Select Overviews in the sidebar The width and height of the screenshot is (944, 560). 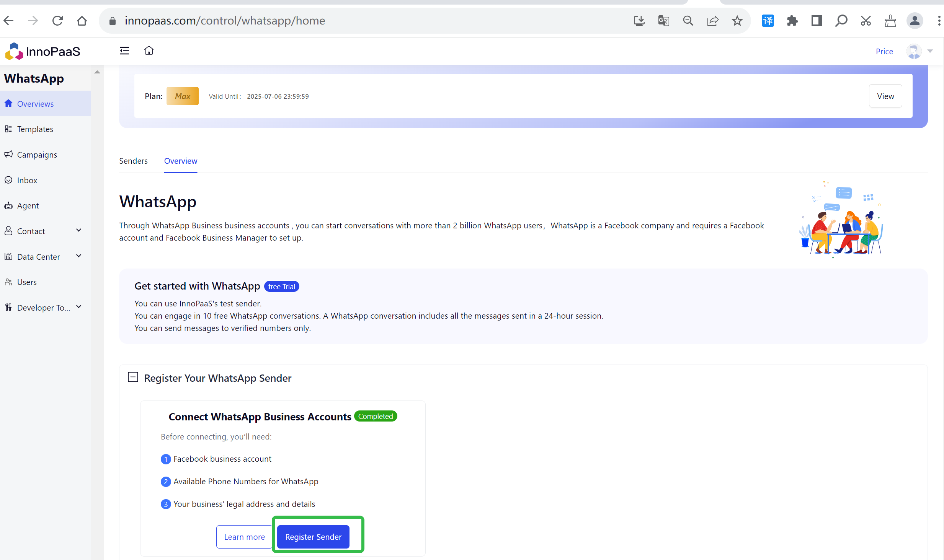click(x=45, y=104)
